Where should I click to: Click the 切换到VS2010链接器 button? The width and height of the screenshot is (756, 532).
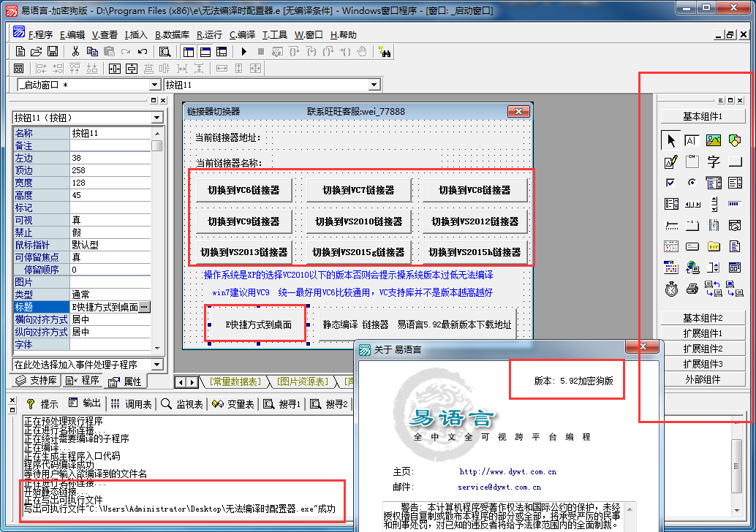click(359, 221)
